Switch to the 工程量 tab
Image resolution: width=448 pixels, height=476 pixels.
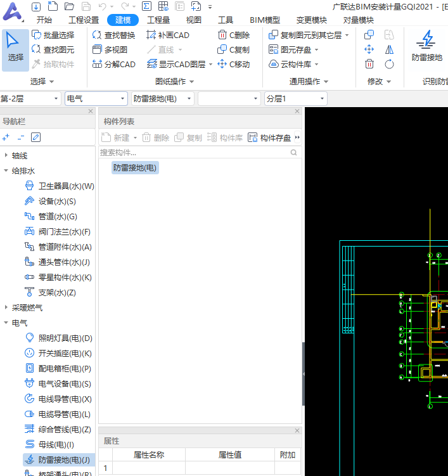point(158,20)
